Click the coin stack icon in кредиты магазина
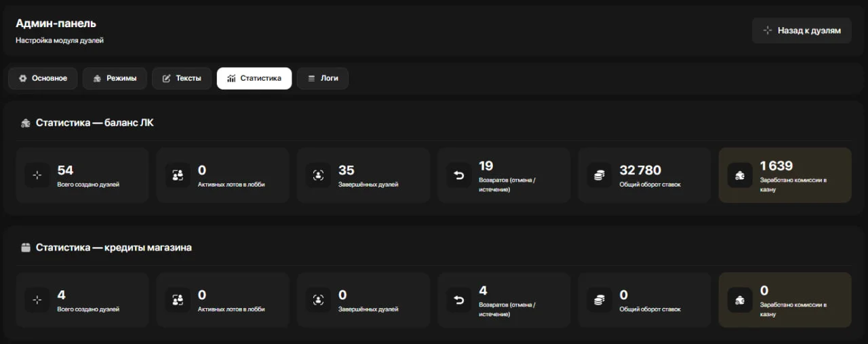 (x=599, y=300)
